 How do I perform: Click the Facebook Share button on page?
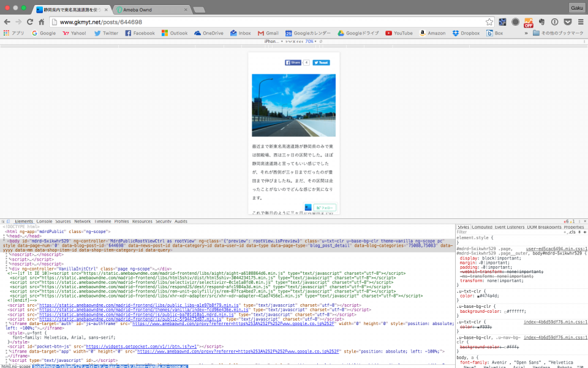[x=293, y=63]
